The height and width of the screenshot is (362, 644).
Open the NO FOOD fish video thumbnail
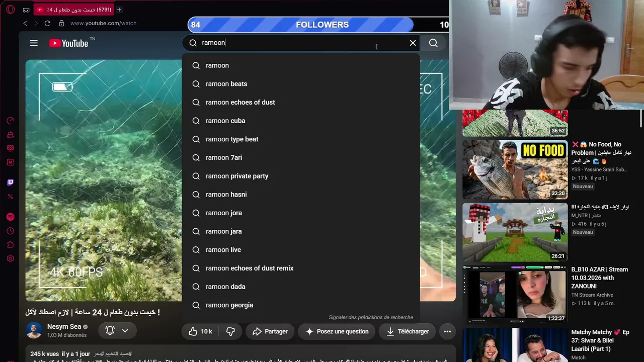tap(515, 170)
